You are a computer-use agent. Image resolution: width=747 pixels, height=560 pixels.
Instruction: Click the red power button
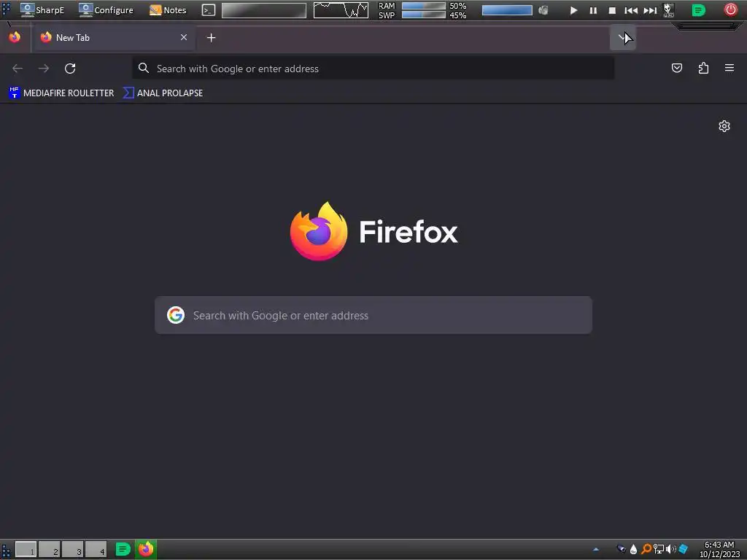[731, 9]
